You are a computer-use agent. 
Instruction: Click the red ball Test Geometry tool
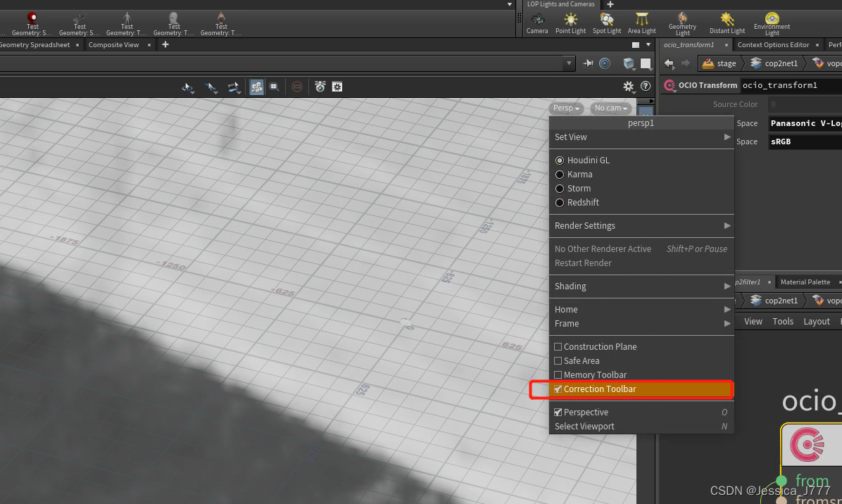32,25
